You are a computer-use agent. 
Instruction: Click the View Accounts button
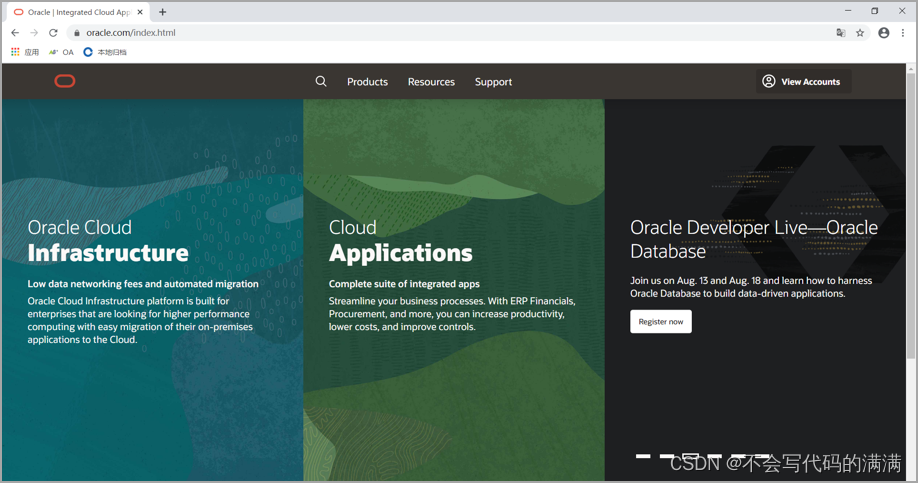click(803, 81)
